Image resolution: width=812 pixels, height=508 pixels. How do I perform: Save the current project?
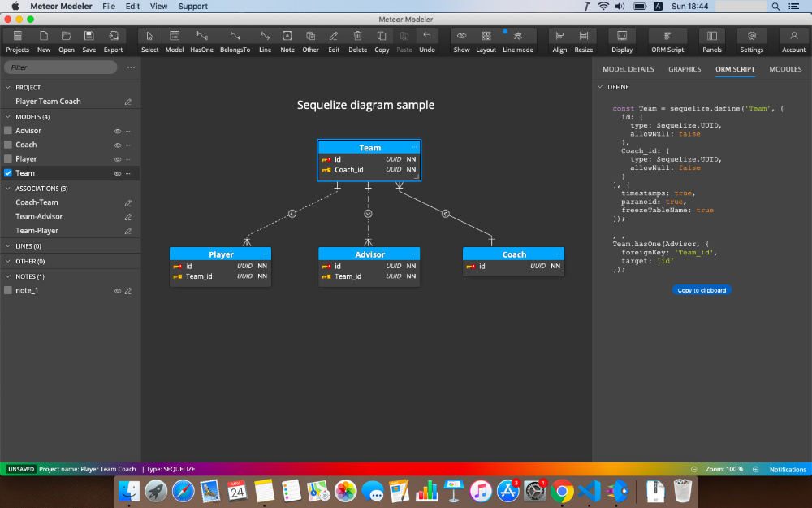(89, 41)
